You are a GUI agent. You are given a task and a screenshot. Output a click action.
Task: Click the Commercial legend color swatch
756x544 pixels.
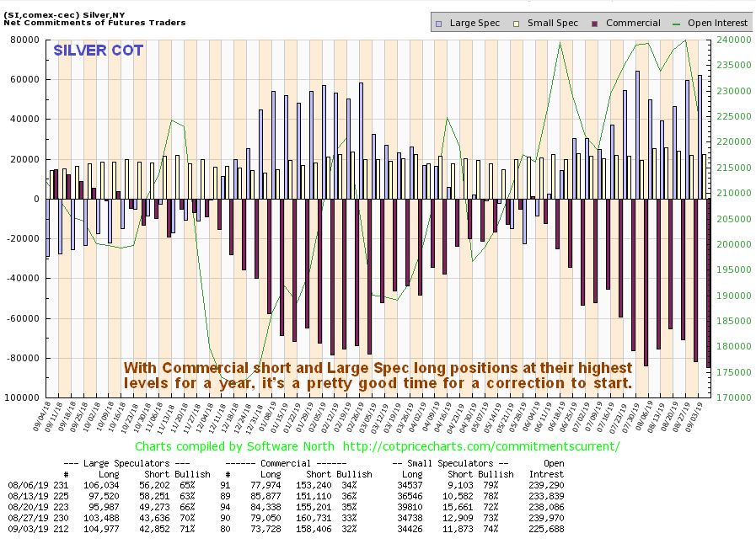(x=594, y=24)
